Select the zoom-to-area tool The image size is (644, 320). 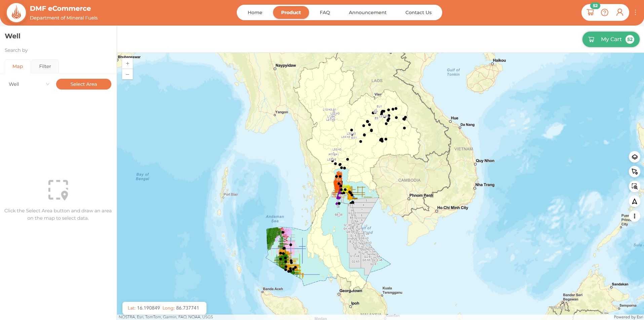coord(634,186)
